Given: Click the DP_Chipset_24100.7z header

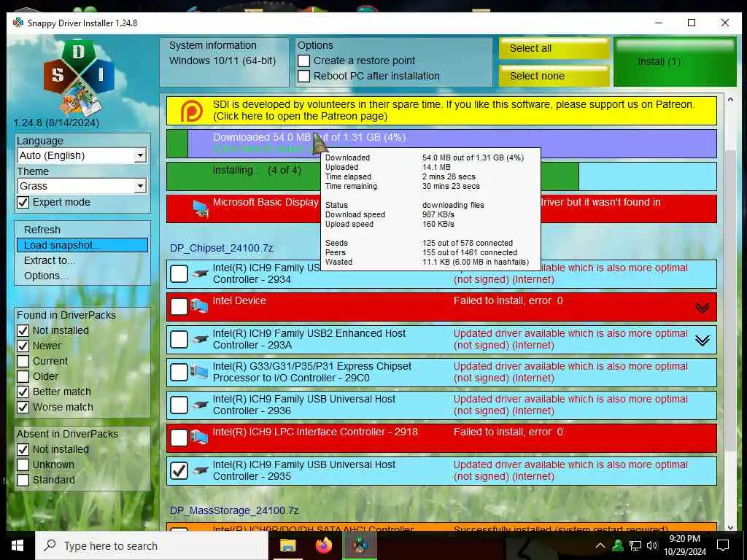Looking at the screenshot, I should click(222, 248).
